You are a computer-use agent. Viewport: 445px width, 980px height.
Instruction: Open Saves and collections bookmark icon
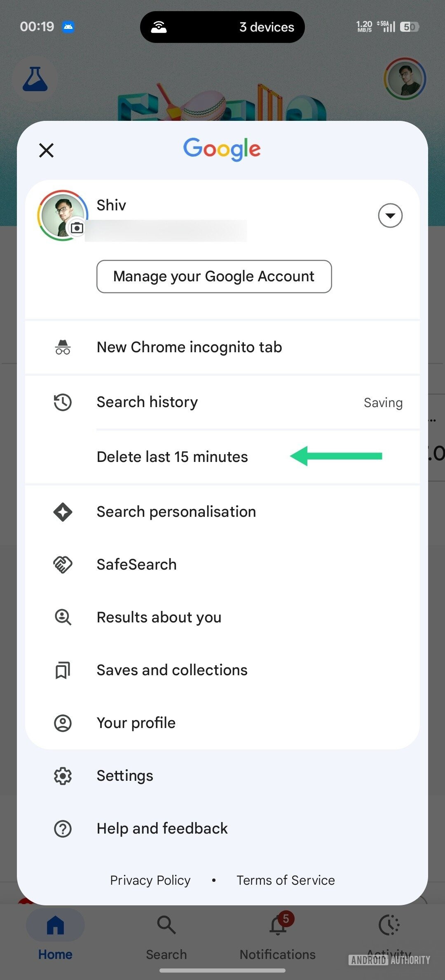[x=63, y=670]
